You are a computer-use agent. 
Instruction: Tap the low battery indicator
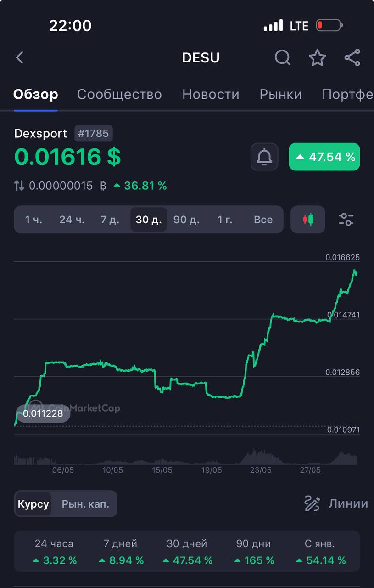click(x=329, y=25)
